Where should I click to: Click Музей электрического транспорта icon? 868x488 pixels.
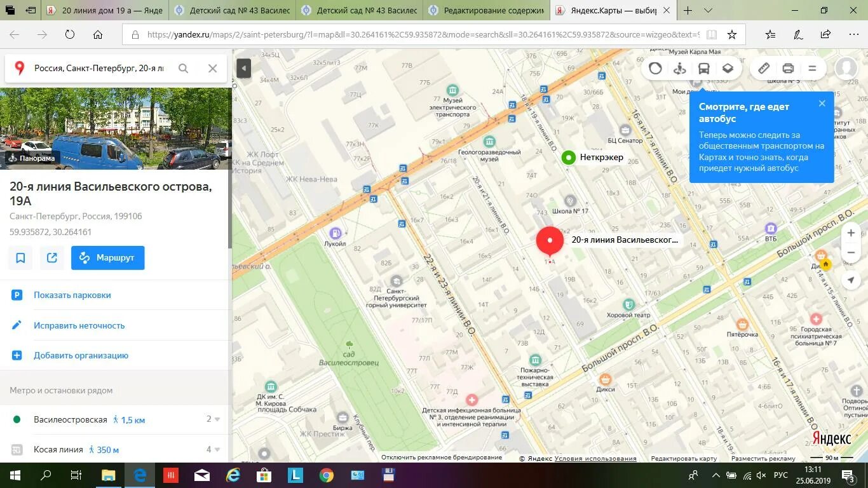(452, 90)
